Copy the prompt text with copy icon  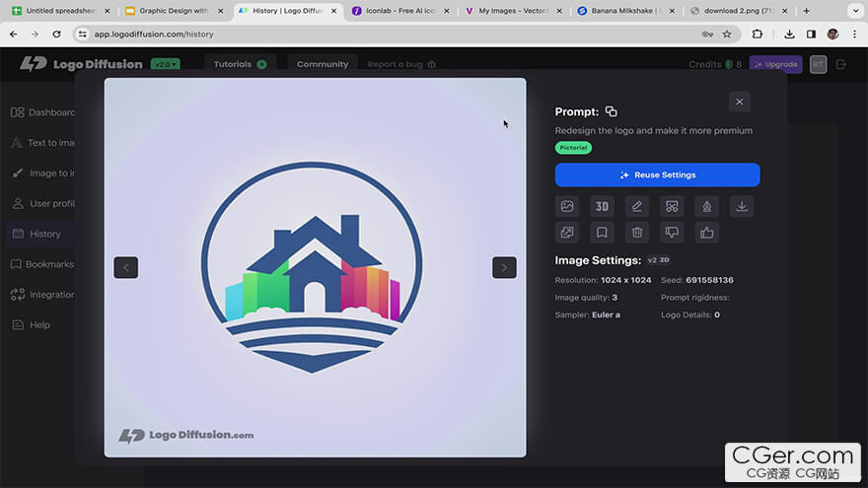(612, 111)
